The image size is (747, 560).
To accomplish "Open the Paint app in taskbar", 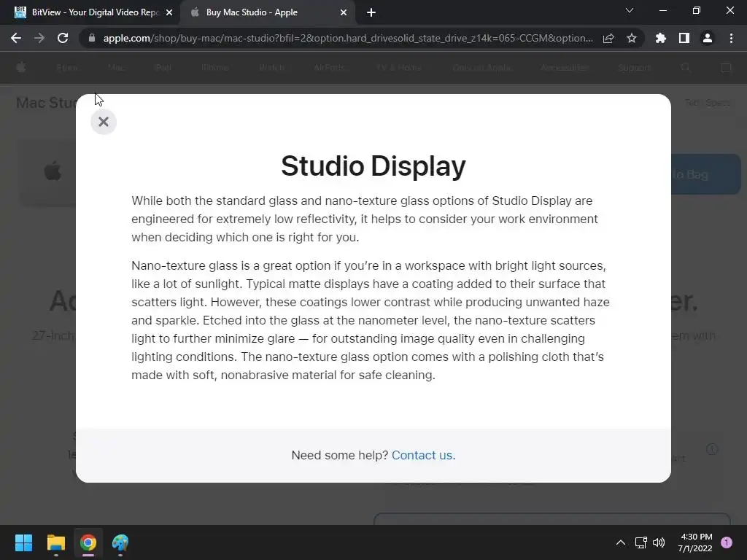I will [120, 542].
